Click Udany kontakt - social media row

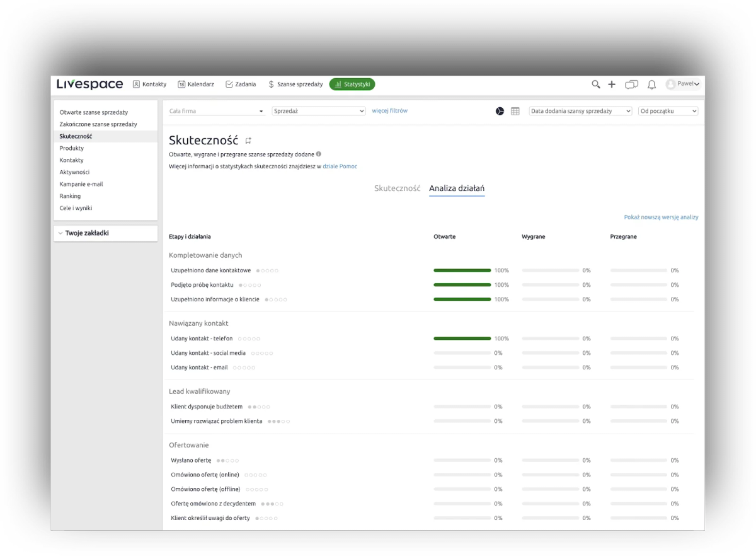[x=432, y=353]
